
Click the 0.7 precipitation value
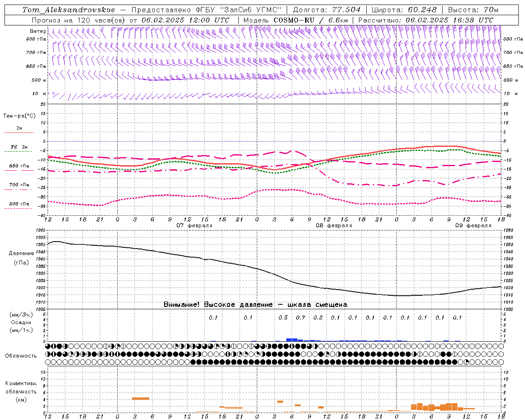(x=301, y=318)
